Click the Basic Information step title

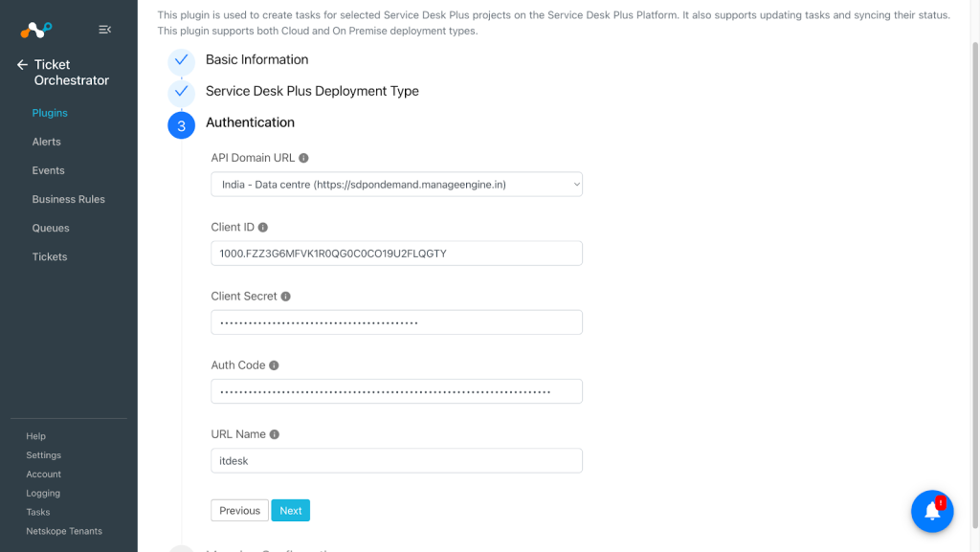pyautogui.click(x=256, y=60)
